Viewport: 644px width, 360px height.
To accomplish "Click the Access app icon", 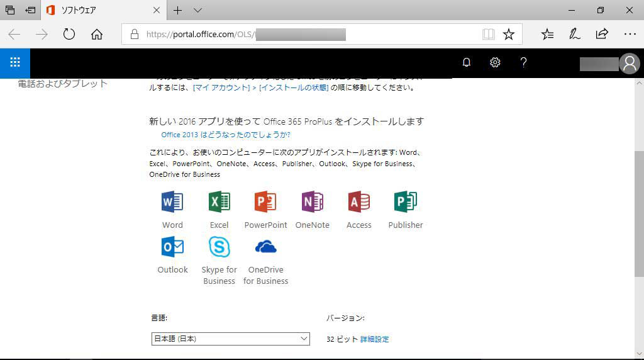I will click(358, 202).
